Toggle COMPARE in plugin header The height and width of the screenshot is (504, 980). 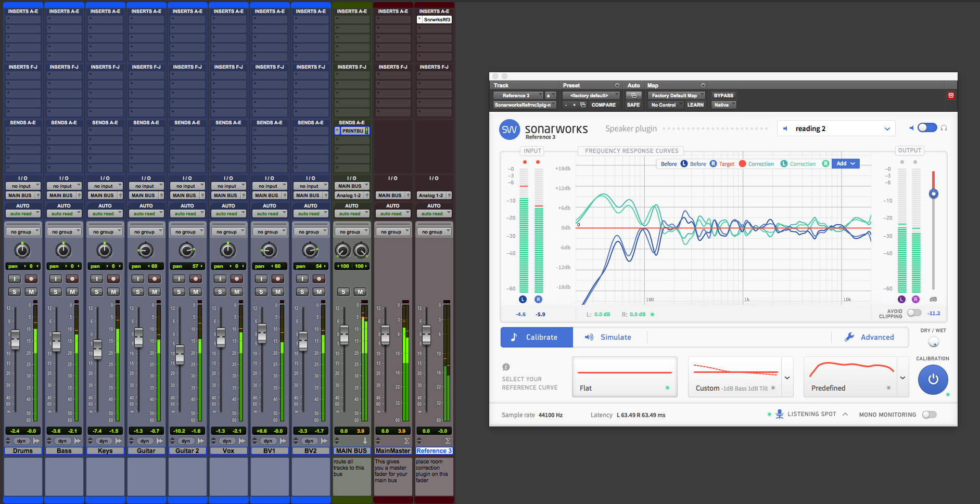[603, 105]
